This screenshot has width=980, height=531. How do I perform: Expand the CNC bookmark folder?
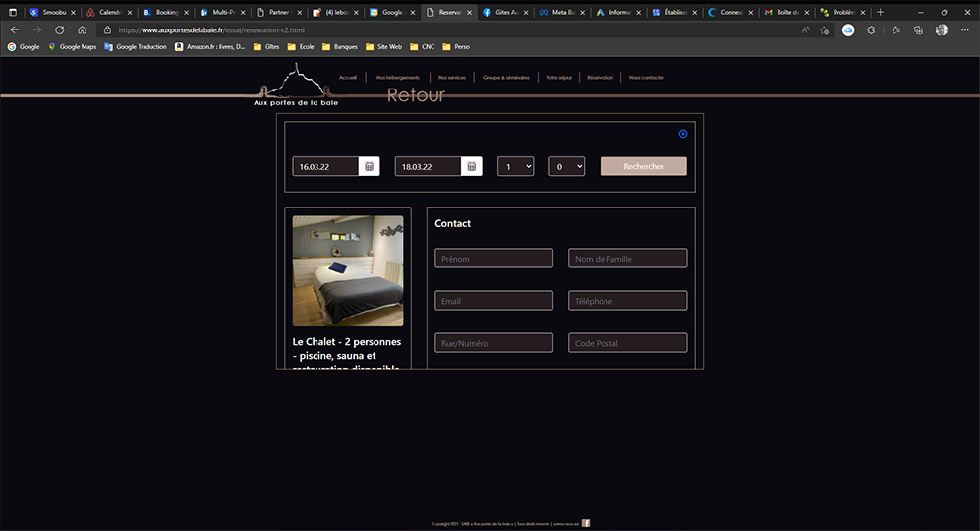(423, 47)
